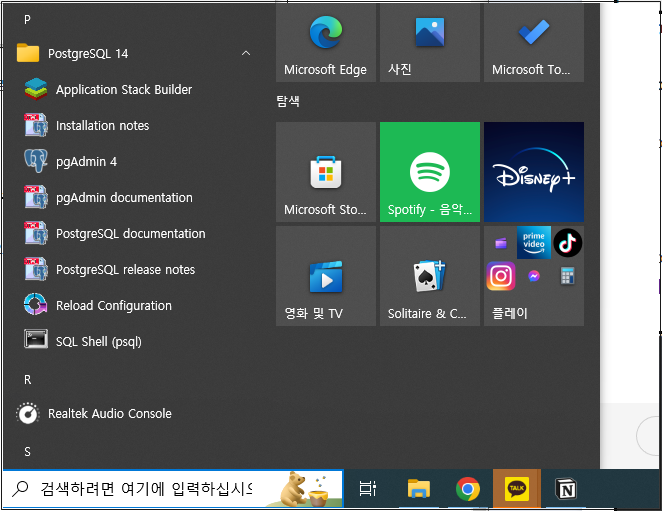Open Messenger in the 플레이 folder
The height and width of the screenshot is (511, 662).
tap(534, 276)
